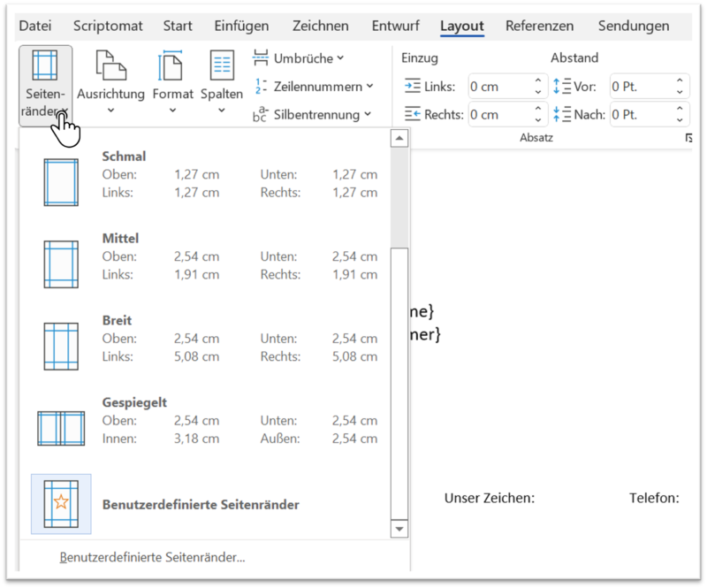The image size is (707, 588).
Task: Switch to the Referenzen tab
Action: click(539, 26)
